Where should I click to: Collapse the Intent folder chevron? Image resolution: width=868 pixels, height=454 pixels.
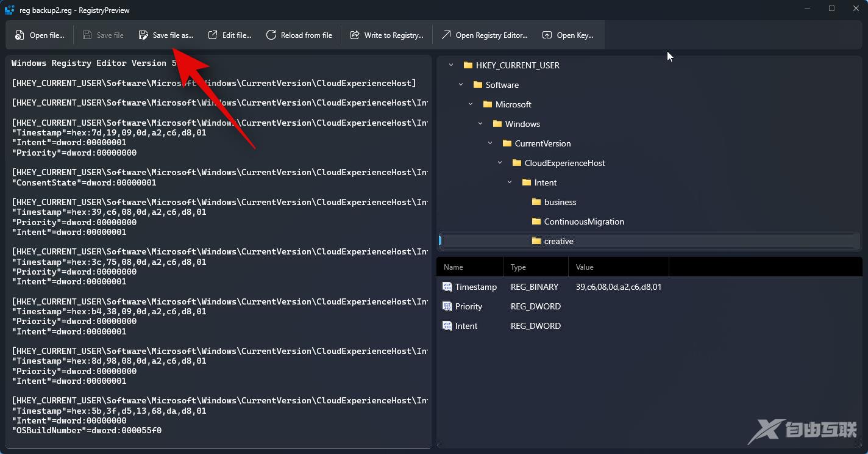pos(510,182)
